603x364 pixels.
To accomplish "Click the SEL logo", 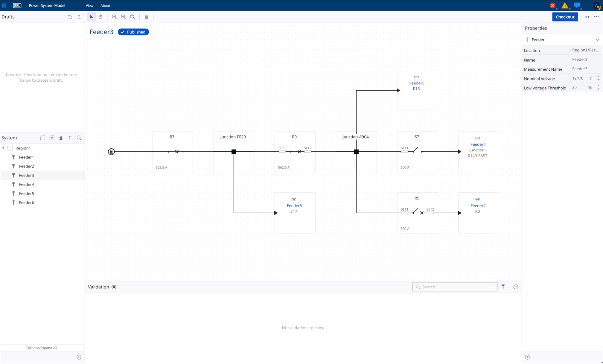I will coord(17,6).
